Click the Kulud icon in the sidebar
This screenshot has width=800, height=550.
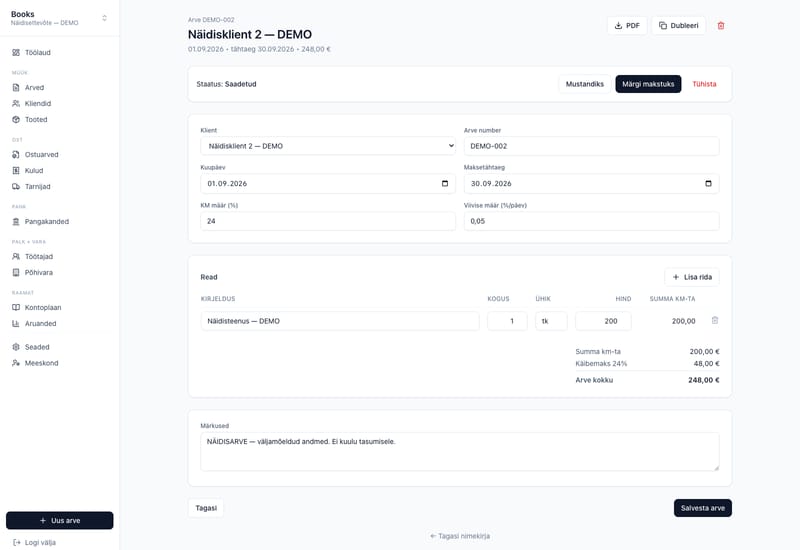(16, 170)
